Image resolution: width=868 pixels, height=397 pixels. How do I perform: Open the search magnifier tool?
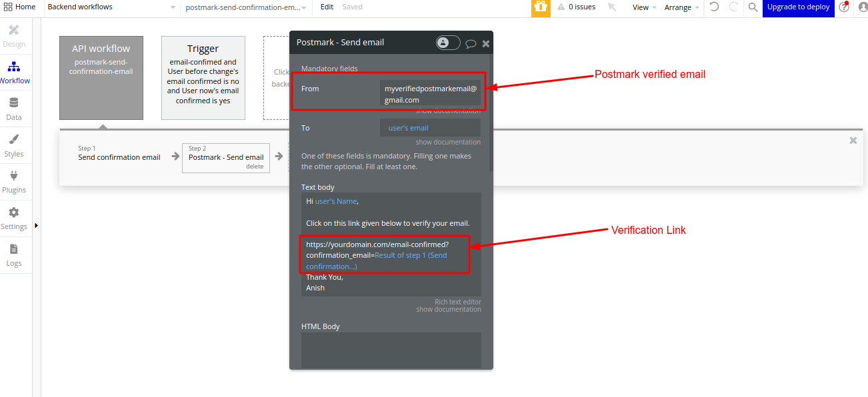pos(753,7)
